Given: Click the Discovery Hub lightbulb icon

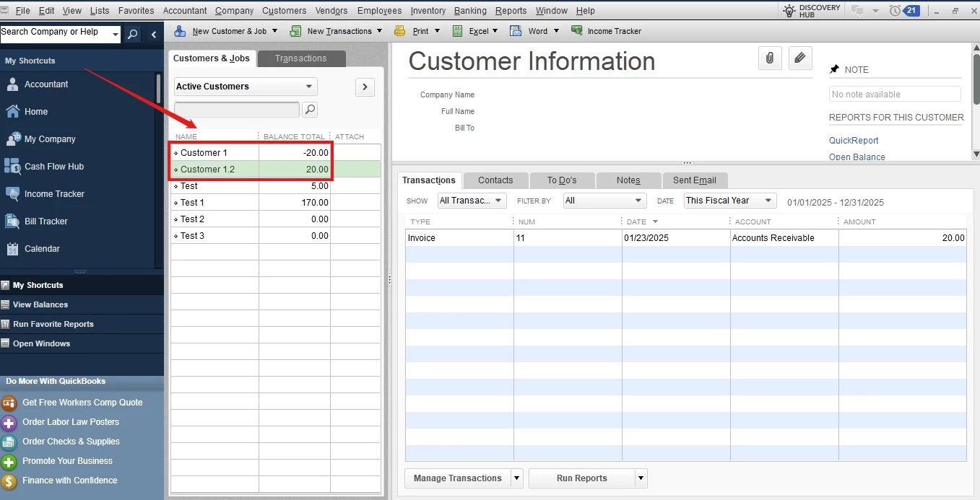Looking at the screenshot, I should (x=789, y=11).
